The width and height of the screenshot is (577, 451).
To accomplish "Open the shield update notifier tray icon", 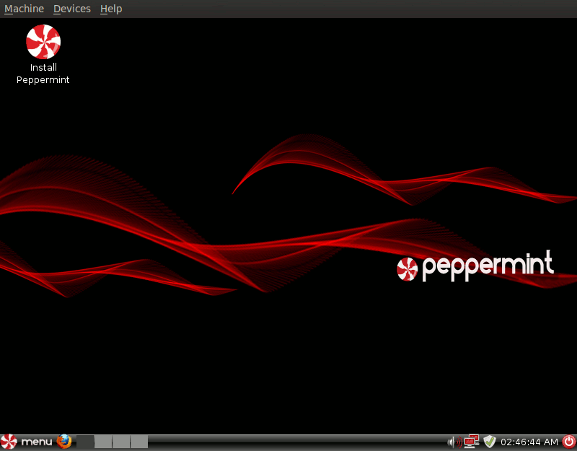I will (489, 441).
